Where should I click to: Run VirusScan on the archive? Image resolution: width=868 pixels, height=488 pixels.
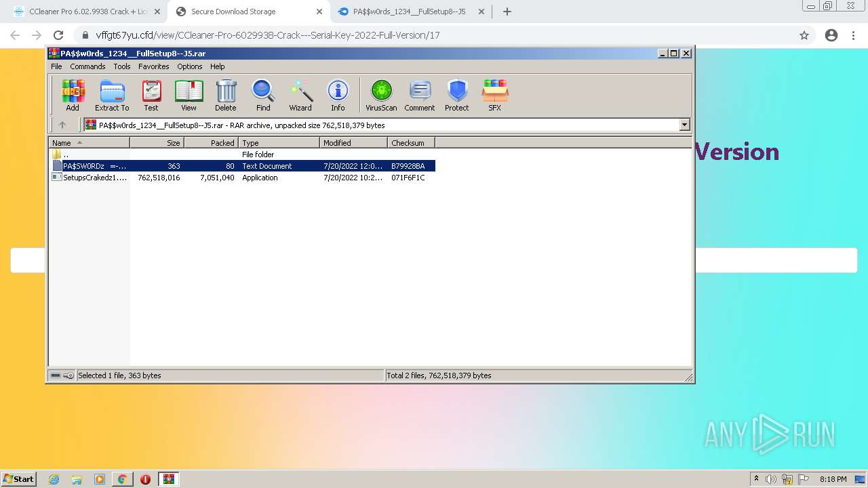[x=381, y=95]
